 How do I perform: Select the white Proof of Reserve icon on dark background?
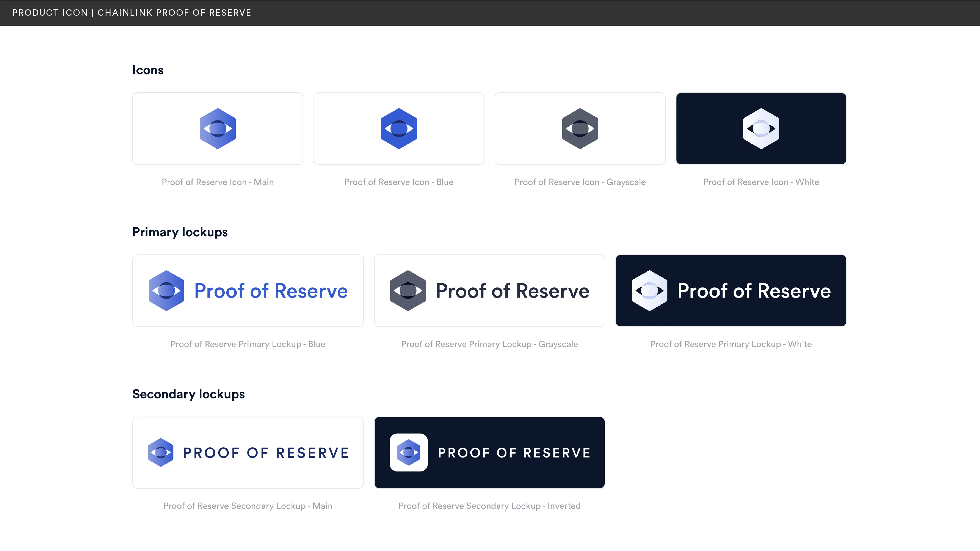pyautogui.click(x=761, y=129)
